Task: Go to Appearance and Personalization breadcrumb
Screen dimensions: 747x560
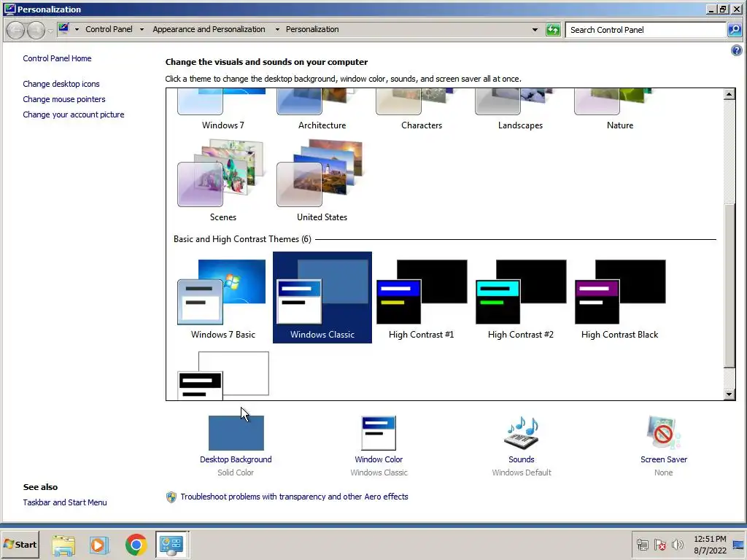Action: click(209, 29)
